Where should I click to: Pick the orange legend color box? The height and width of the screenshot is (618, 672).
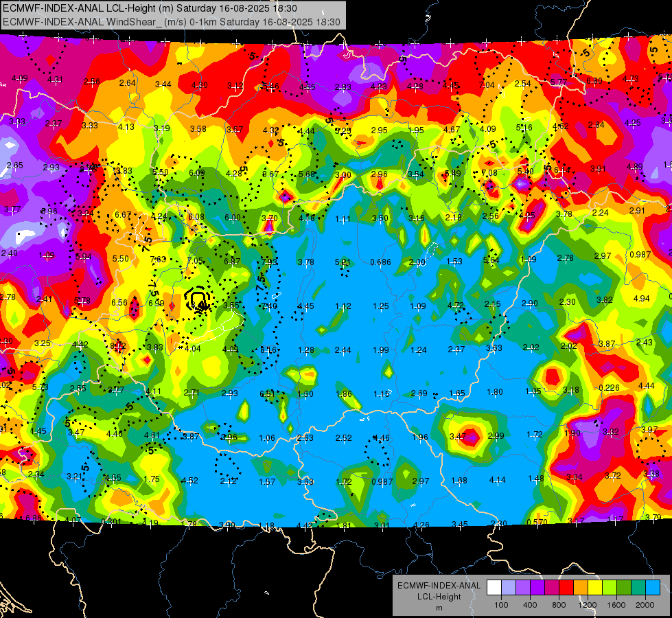click(581, 587)
